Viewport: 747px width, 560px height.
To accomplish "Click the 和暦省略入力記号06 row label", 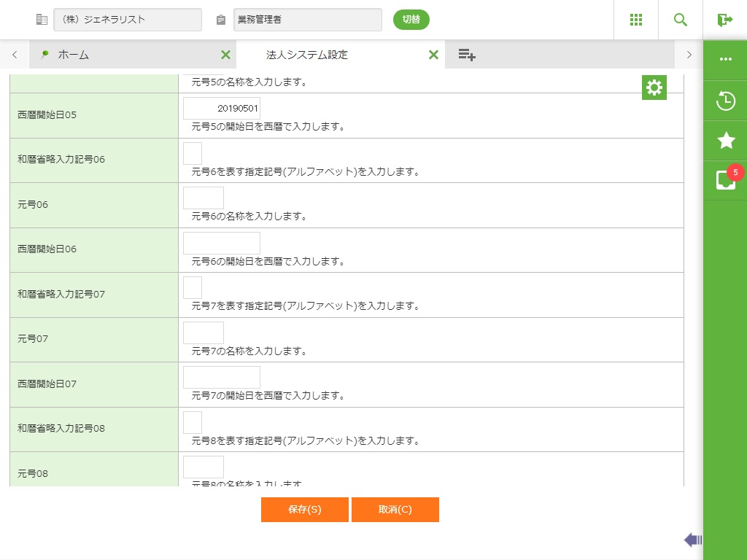I will point(61,160).
